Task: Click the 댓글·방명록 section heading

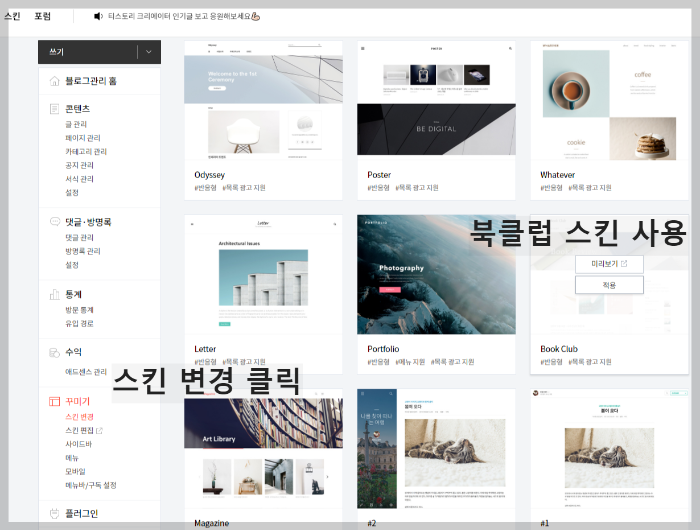Action: click(88, 221)
